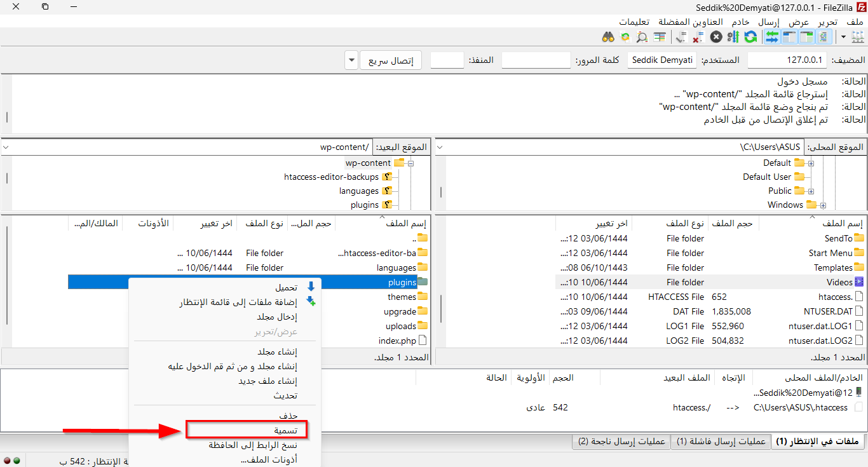Screen dimensions: 868x467
Task: Click the refresh file lists icon
Action: 750,37
